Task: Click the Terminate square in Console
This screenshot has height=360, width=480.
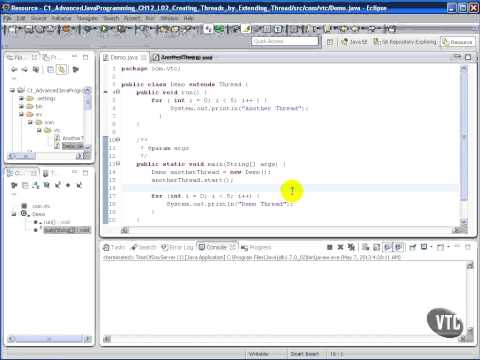Action: tap(330, 247)
